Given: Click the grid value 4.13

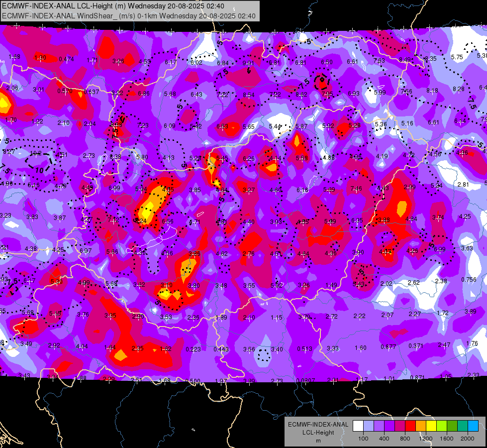Looking at the screenshot, I should tap(169, 158).
